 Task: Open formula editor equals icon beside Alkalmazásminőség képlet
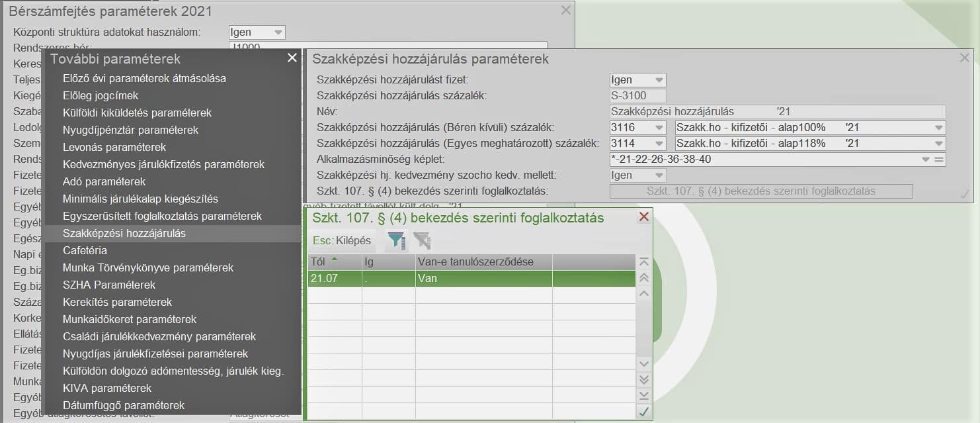[939, 160]
